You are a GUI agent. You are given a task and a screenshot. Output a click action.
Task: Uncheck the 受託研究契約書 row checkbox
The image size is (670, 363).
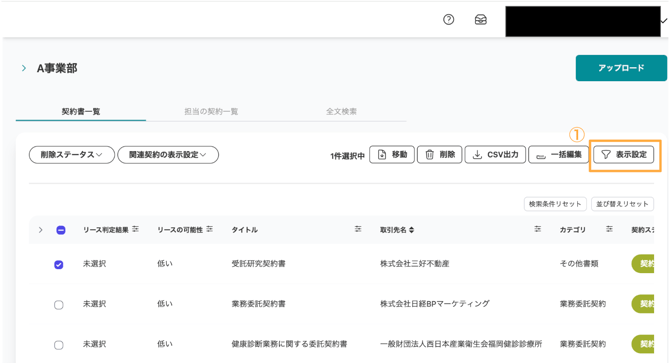pos(59,265)
